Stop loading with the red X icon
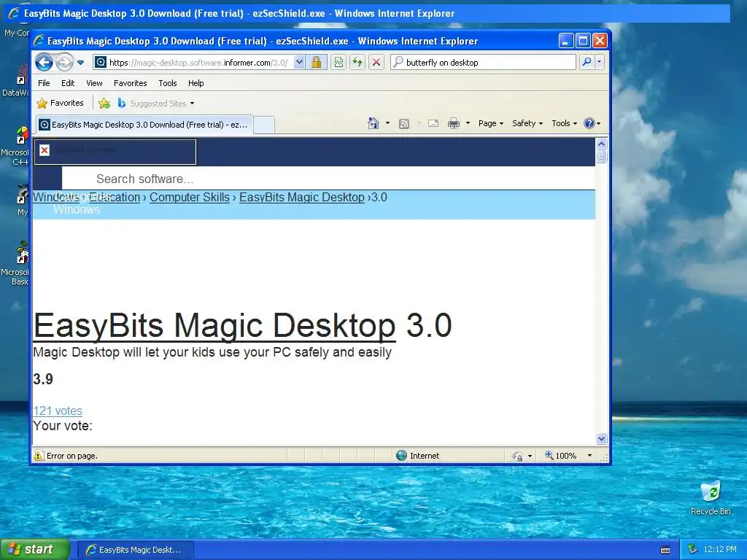 (x=376, y=62)
